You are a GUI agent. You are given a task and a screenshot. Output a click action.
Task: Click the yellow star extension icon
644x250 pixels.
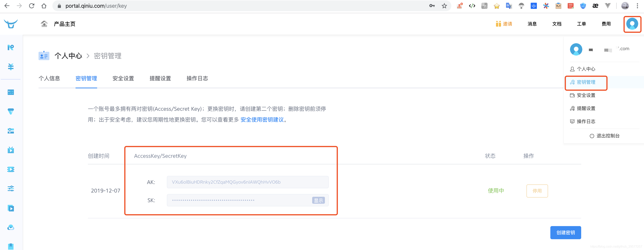click(497, 6)
